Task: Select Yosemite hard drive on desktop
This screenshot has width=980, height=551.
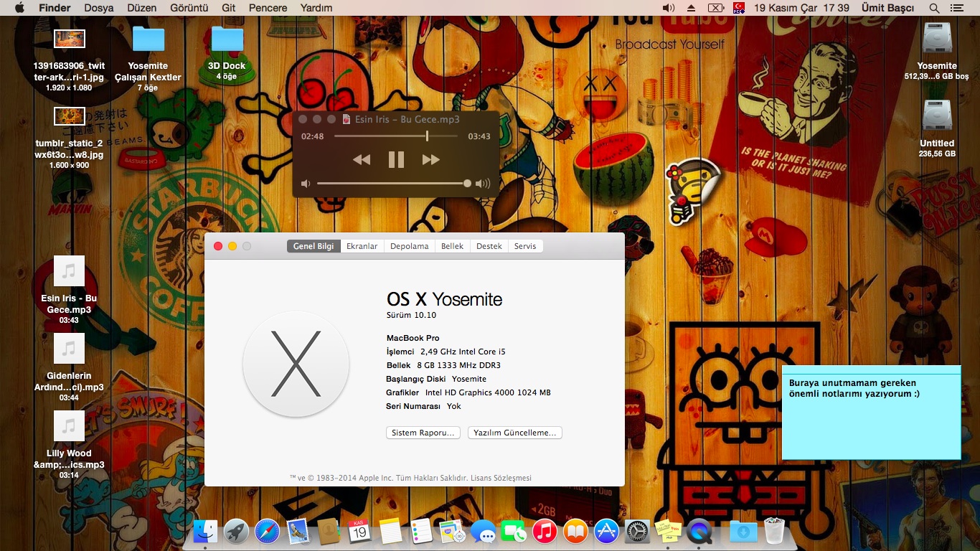Action: 937,39
